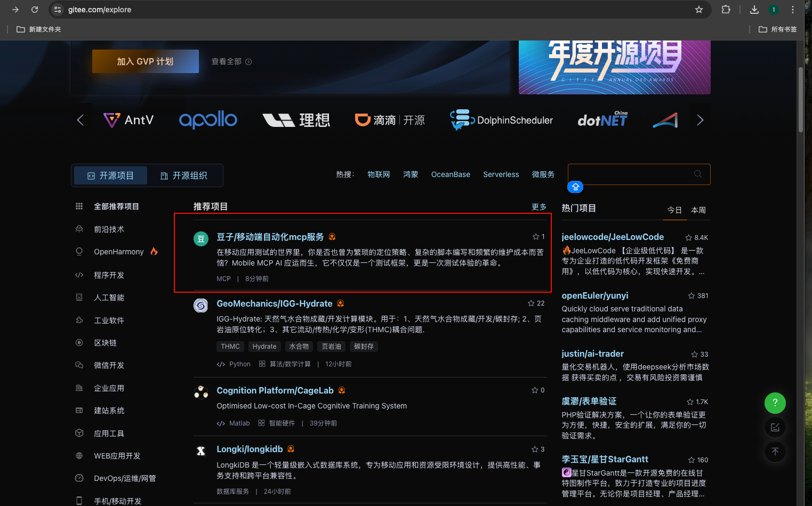The width and height of the screenshot is (812, 506).
Task: Click hot search term OceanBase
Action: pyautogui.click(x=451, y=174)
